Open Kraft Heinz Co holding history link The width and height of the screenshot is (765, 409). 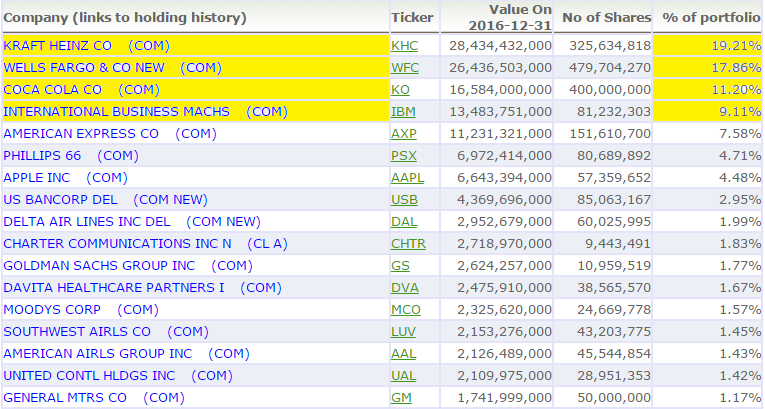pos(86,46)
